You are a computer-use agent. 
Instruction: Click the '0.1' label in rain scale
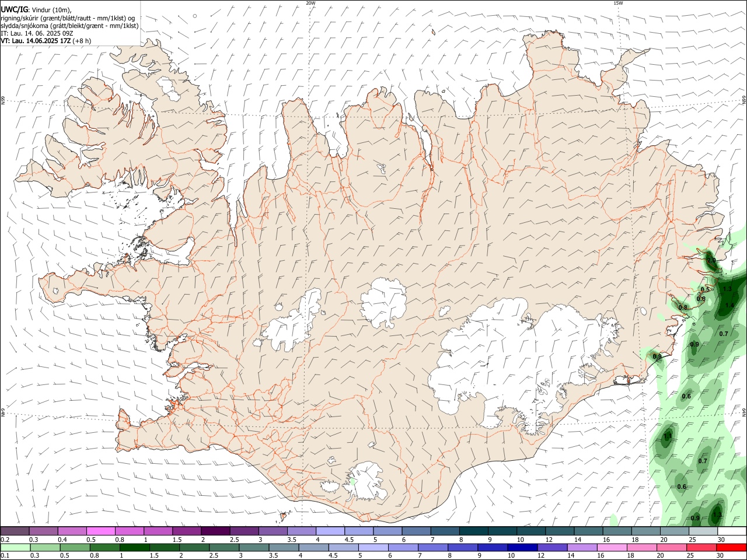[x=5, y=556]
